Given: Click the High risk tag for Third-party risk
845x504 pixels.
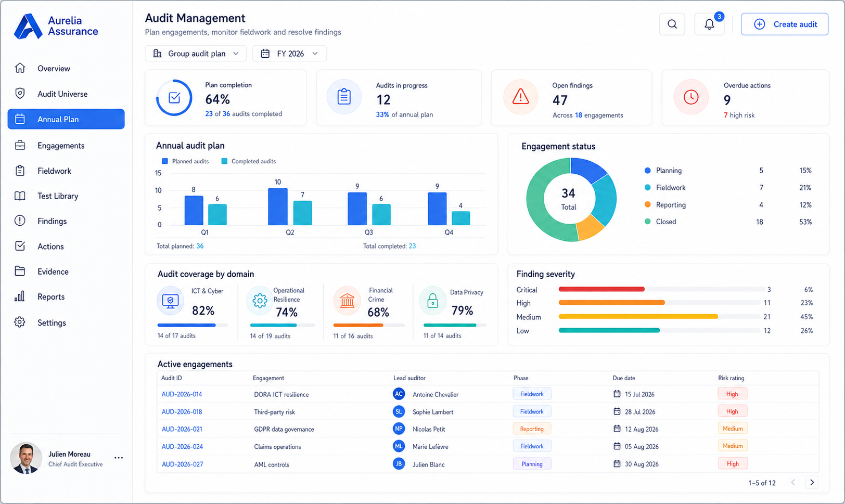Looking at the screenshot, I should [732, 411].
